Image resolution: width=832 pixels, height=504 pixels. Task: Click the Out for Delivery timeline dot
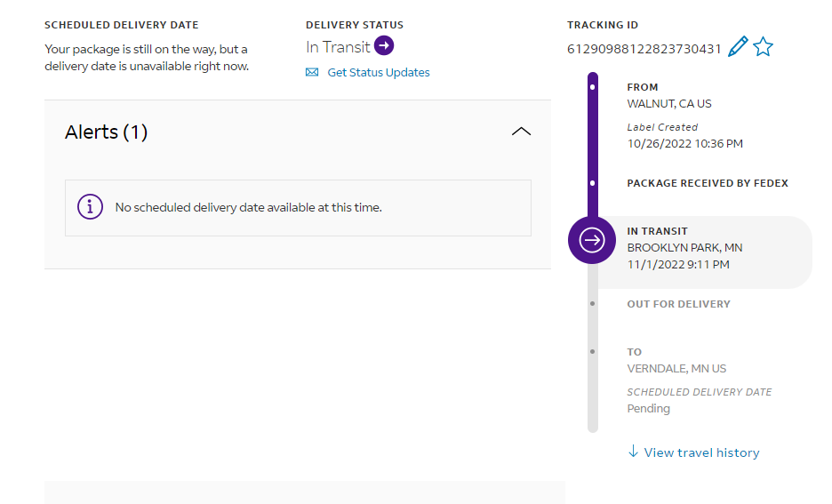click(593, 304)
